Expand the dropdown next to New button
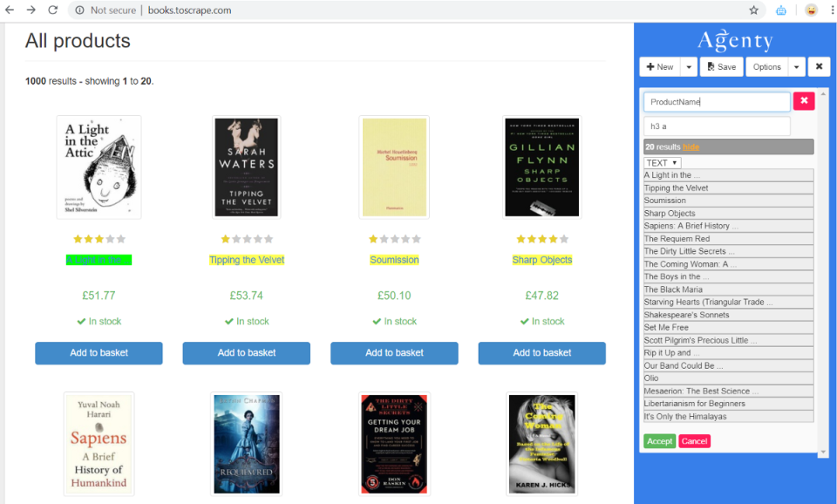The image size is (837, 504). tap(689, 66)
